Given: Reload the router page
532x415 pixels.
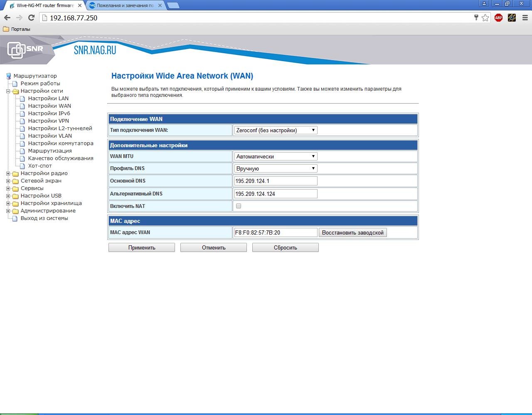Looking at the screenshot, I should point(31,17).
